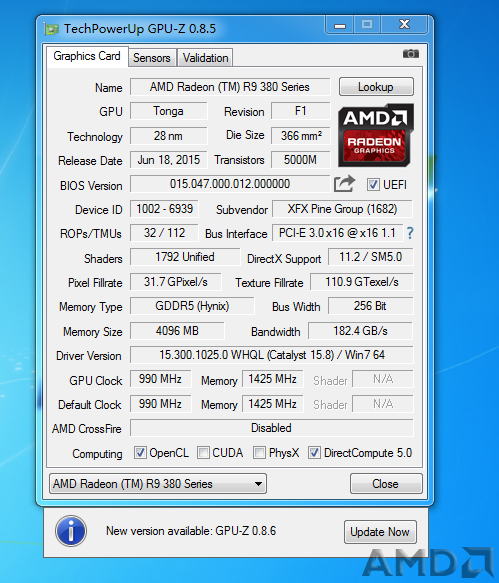Click the Shaders field 1792 Unified
Viewport: 499px width, 583px height.
[185, 257]
